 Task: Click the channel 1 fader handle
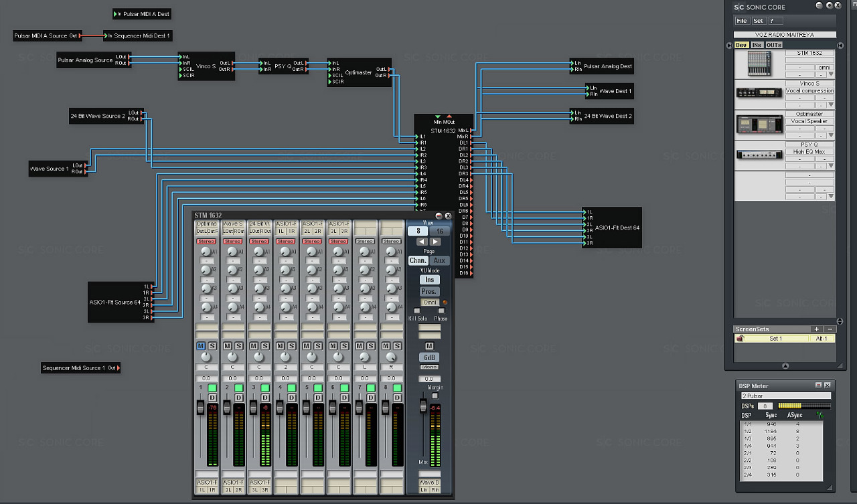(200, 408)
